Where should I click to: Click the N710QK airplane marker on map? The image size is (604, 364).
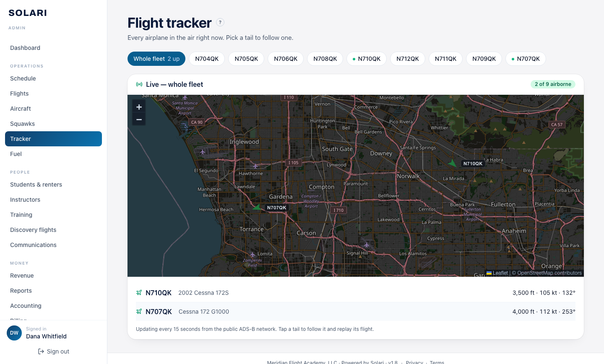tap(452, 163)
